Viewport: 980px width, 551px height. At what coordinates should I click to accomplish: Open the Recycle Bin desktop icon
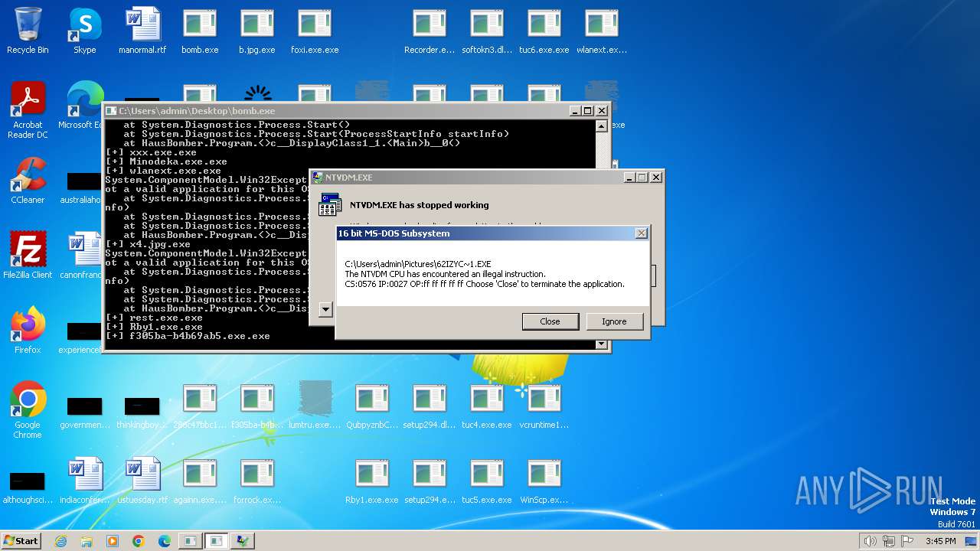[28, 31]
